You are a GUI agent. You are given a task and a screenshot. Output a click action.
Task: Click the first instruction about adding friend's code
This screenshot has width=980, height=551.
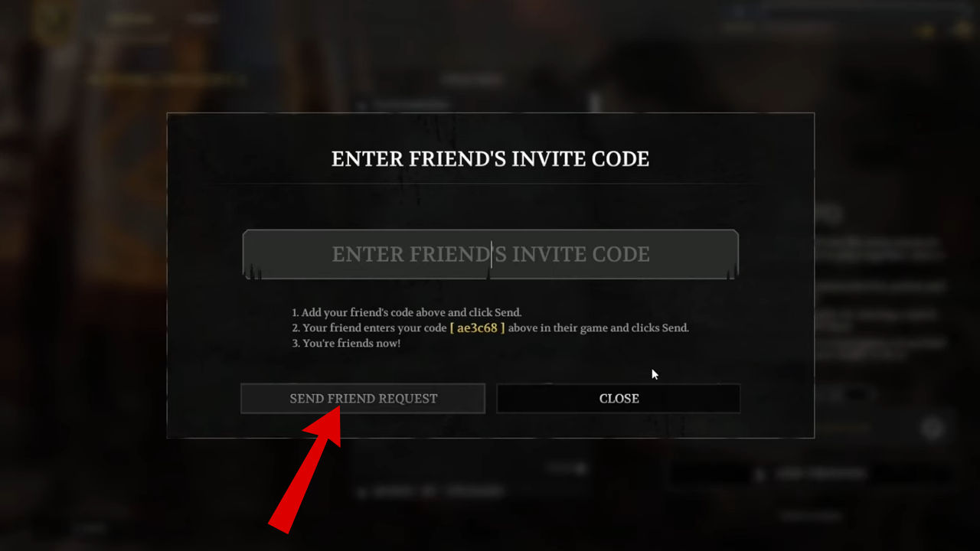(x=407, y=312)
